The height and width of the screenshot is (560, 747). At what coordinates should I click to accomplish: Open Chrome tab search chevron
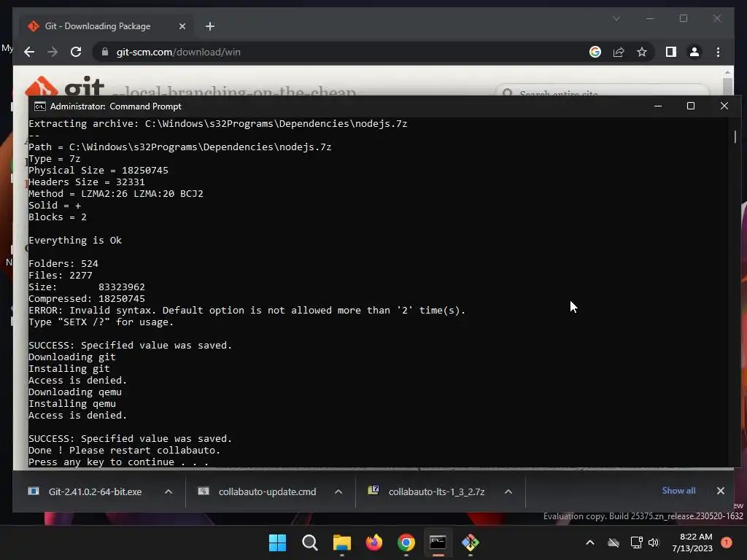point(616,18)
